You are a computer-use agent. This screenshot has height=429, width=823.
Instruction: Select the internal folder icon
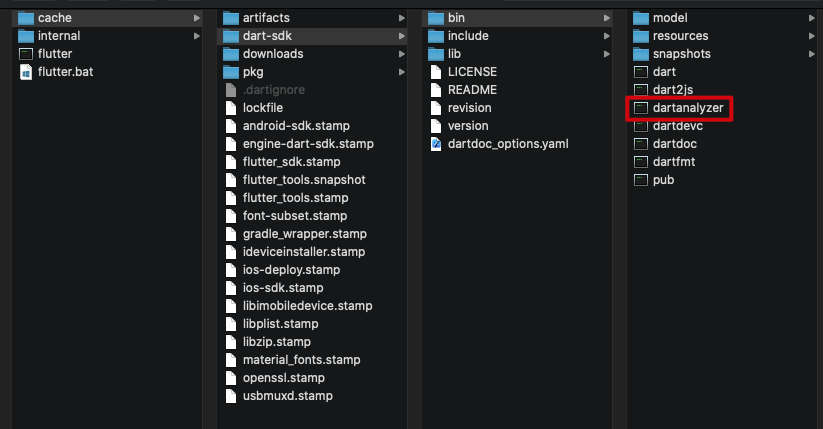click(26, 36)
